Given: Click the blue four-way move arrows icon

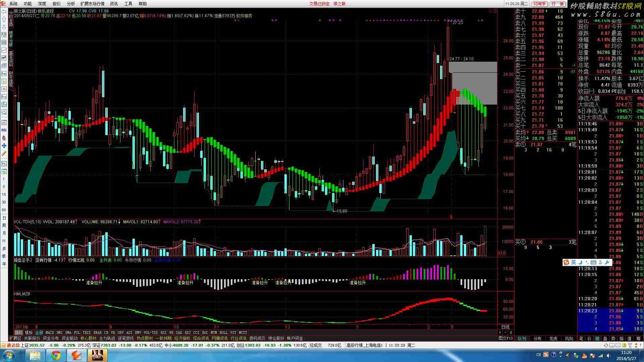Looking at the screenshot, I should point(4,145).
